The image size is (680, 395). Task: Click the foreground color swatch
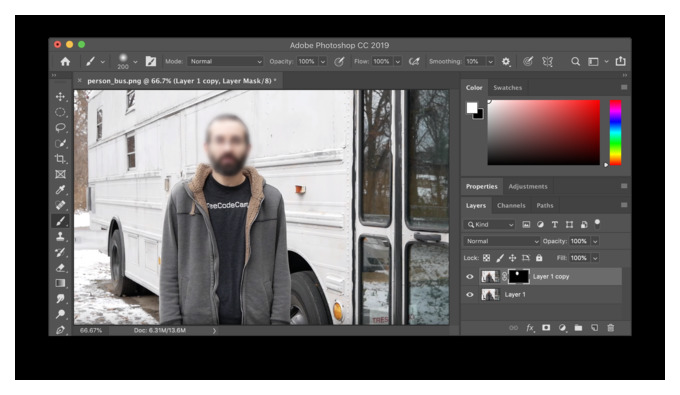pos(472,108)
